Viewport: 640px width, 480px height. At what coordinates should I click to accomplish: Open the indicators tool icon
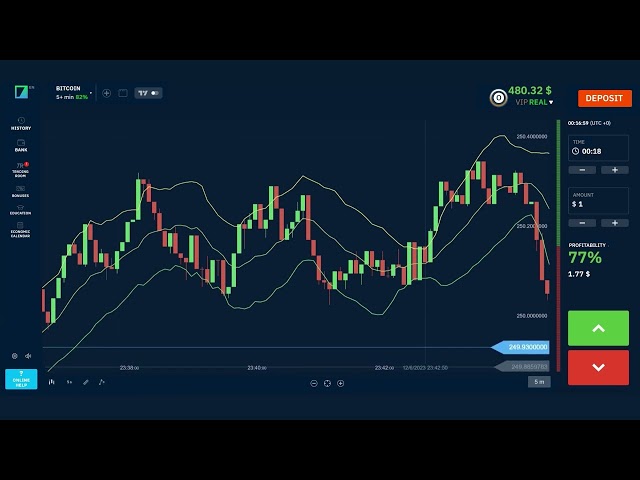tap(102, 382)
